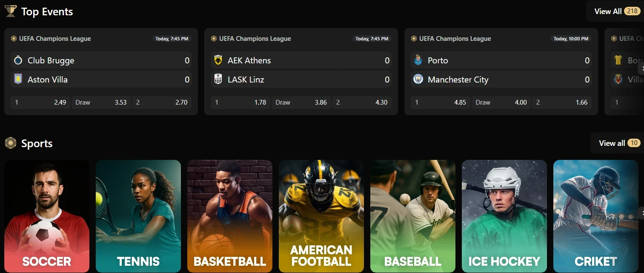The height and width of the screenshot is (273, 644).
Task: Click the AEK Athens team name
Action: 249,60
